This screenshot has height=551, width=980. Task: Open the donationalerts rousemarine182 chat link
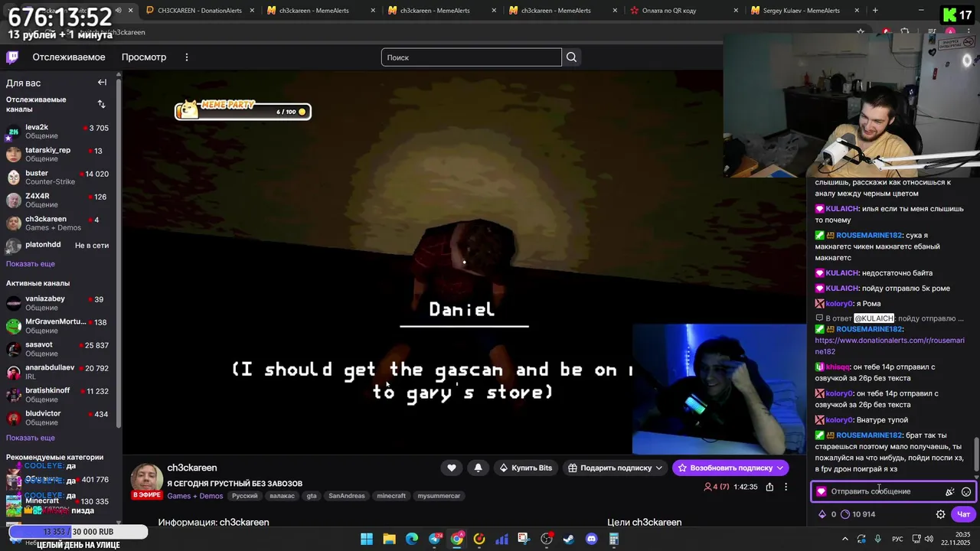890,346
